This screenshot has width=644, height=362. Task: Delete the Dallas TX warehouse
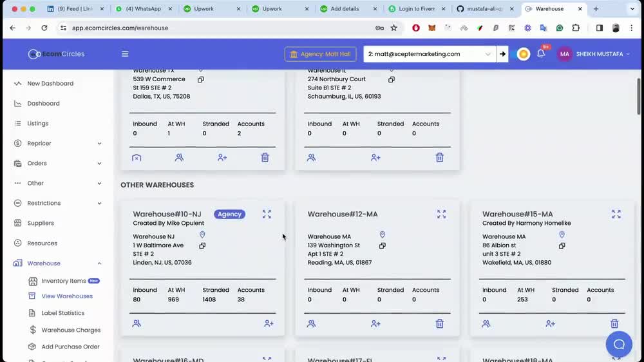(x=265, y=157)
